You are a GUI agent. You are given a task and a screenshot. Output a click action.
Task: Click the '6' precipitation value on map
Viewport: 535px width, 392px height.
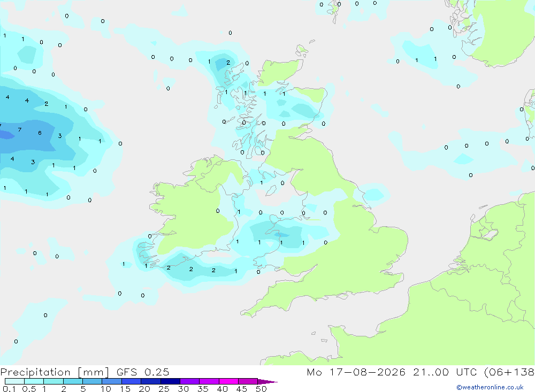(40, 133)
